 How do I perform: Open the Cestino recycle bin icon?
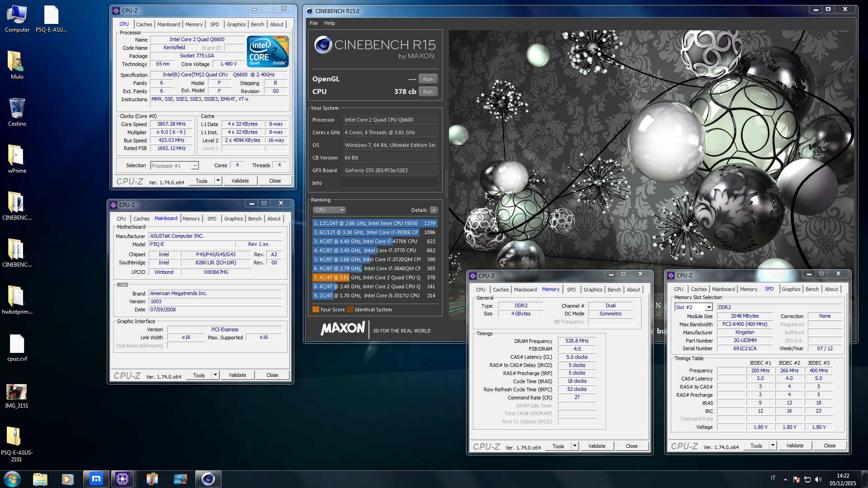tap(17, 113)
